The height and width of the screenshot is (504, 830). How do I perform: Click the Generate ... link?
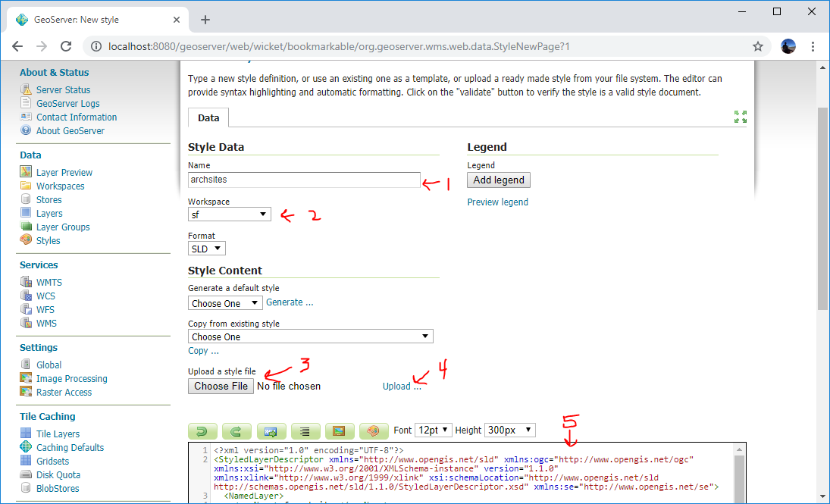pyautogui.click(x=290, y=302)
